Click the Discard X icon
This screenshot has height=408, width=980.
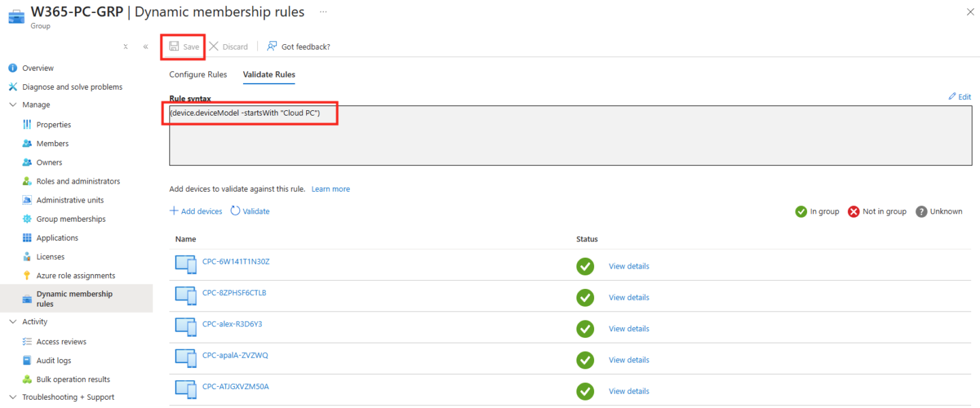click(214, 47)
